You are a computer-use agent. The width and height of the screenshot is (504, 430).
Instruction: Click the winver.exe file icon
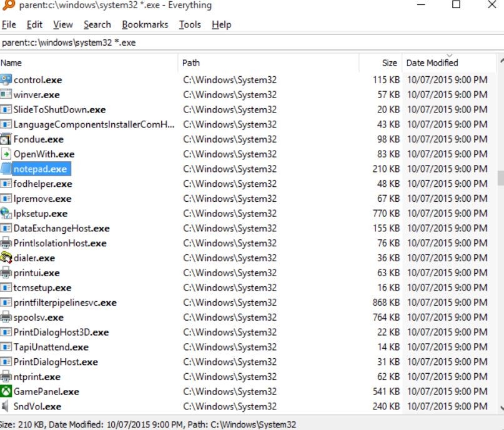6,94
